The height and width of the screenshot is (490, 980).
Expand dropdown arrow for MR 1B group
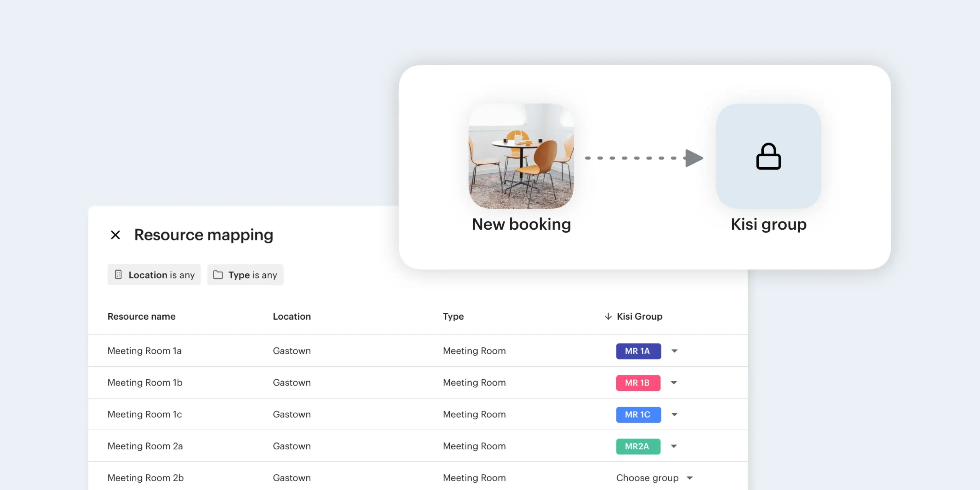674,383
